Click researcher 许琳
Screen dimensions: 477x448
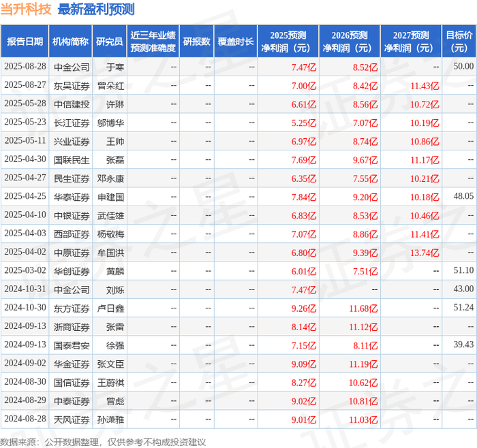pos(115,105)
